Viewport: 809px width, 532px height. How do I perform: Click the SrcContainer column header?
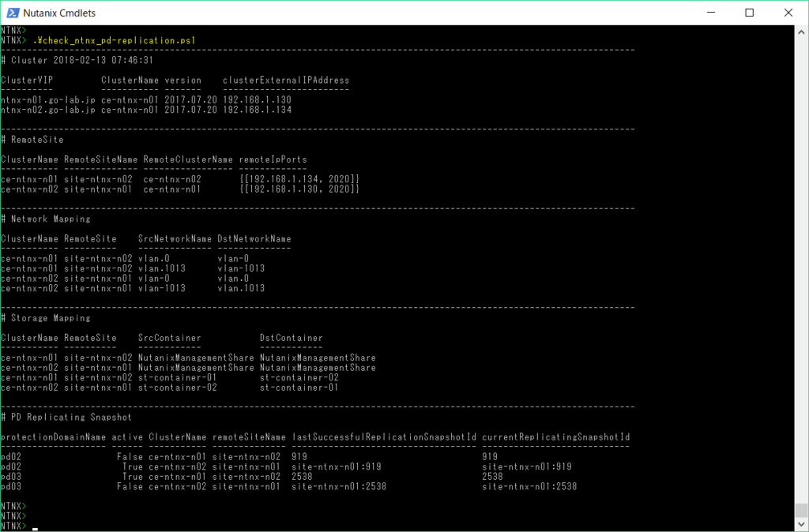(169, 338)
